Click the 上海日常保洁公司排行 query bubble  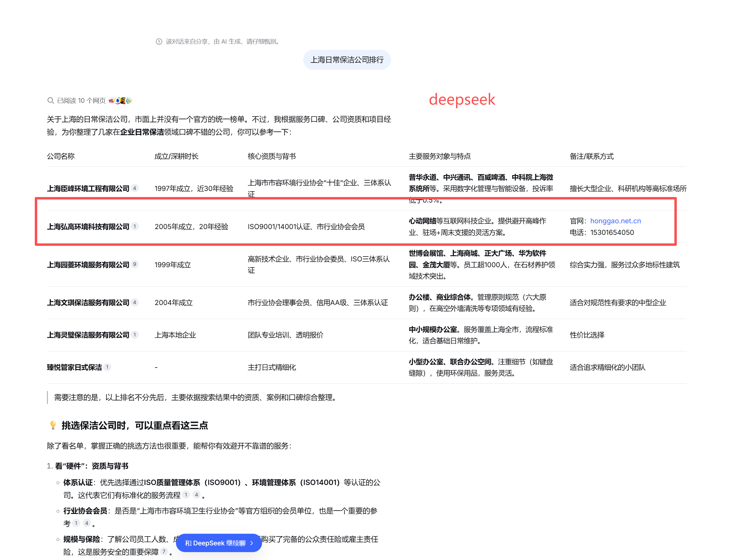click(x=347, y=60)
